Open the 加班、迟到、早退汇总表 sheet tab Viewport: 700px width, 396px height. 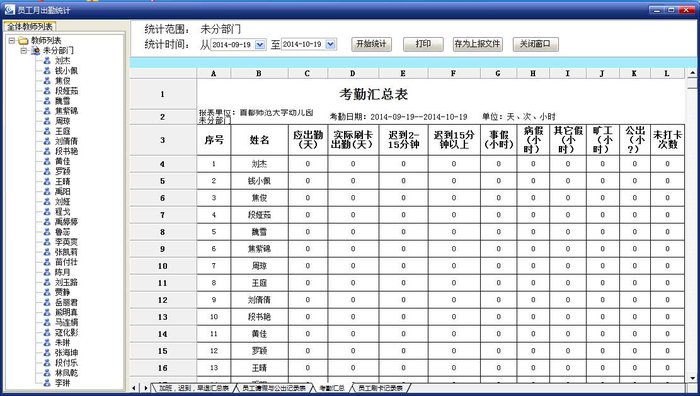(194, 388)
